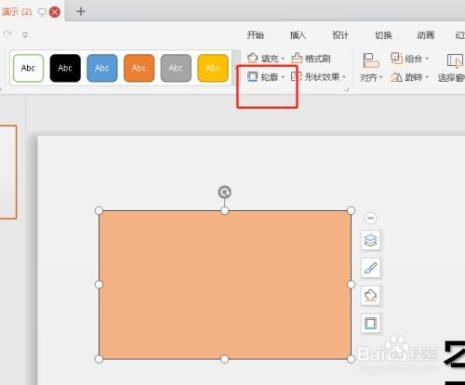Click the floating fill bucket icon
This screenshot has height=385, width=465.
[x=370, y=295]
